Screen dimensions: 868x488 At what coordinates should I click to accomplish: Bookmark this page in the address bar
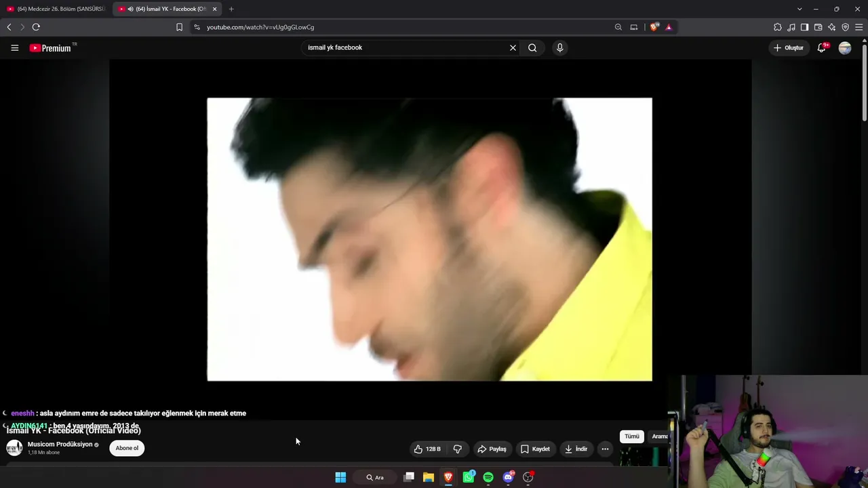pyautogui.click(x=179, y=27)
